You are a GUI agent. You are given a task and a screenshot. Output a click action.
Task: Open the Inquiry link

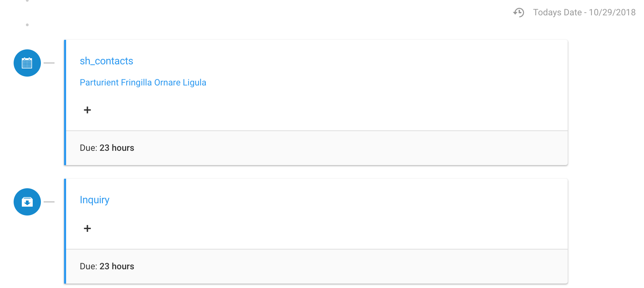[94, 200]
